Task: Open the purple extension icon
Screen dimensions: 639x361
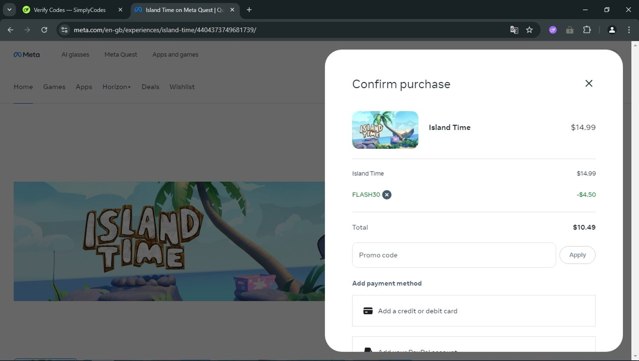Action: point(553,30)
